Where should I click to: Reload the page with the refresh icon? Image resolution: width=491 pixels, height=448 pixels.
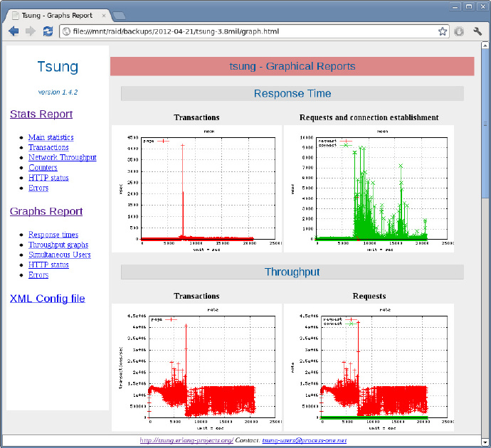point(48,31)
